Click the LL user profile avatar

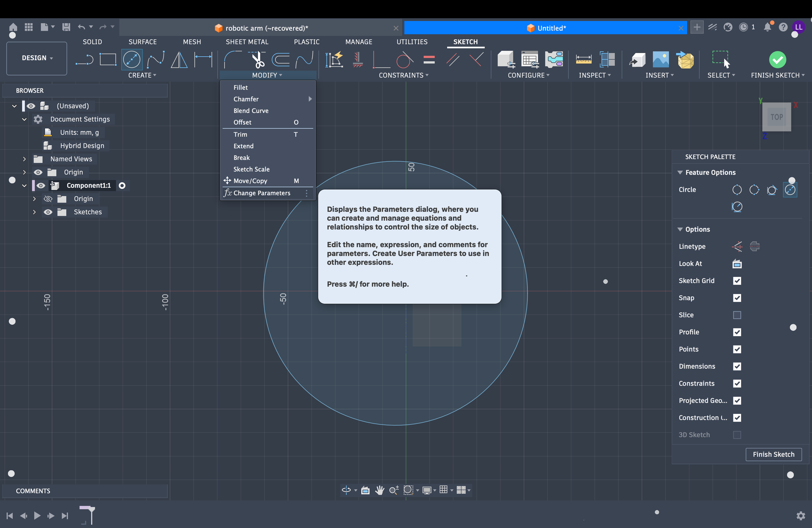pyautogui.click(x=798, y=27)
